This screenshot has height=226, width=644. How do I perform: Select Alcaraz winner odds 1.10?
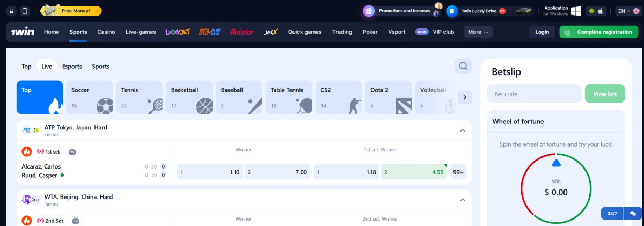click(x=209, y=172)
